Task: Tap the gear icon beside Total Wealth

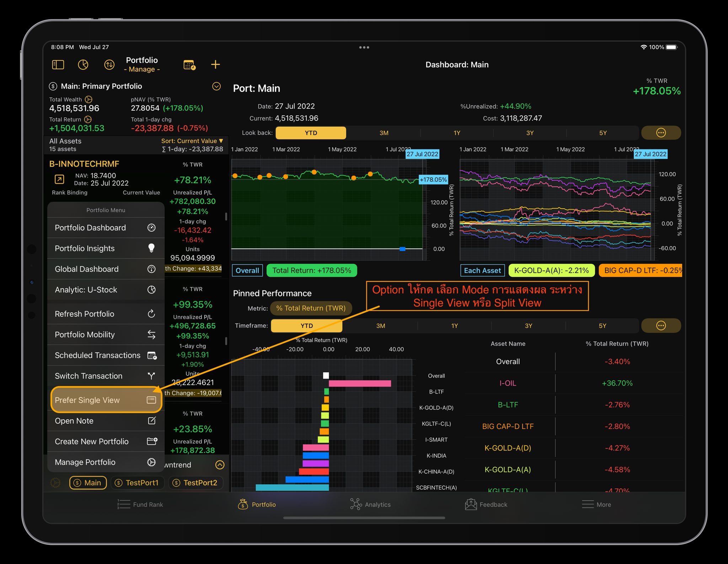Action: point(89,100)
